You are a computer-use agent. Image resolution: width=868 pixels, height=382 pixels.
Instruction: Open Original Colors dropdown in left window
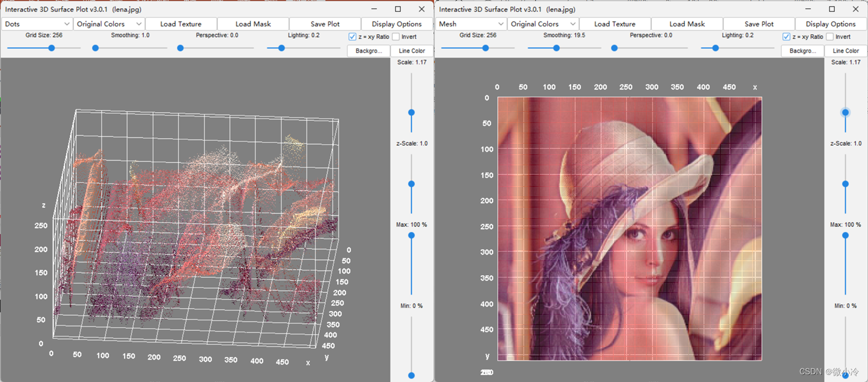tap(109, 24)
